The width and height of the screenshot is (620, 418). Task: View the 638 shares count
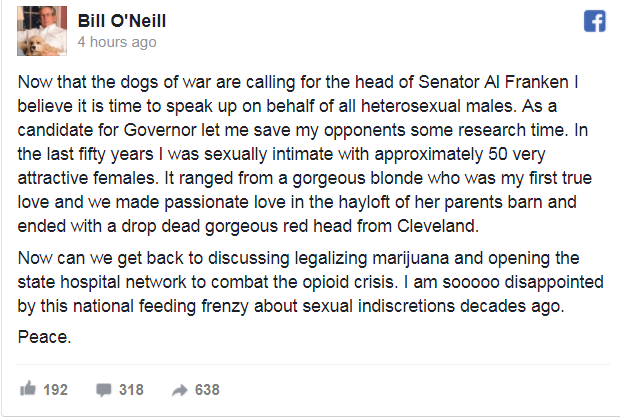coord(207,389)
